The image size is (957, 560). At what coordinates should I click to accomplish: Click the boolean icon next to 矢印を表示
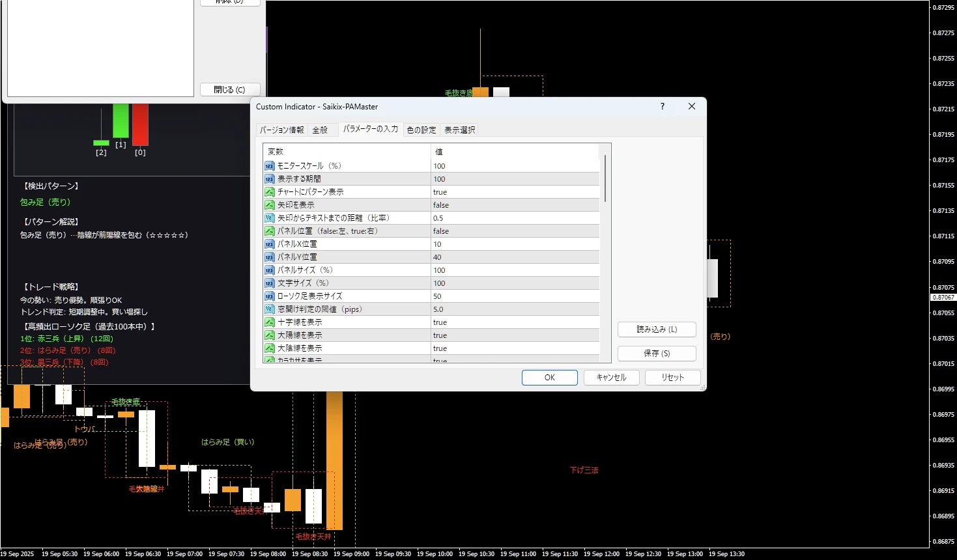[x=269, y=204]
